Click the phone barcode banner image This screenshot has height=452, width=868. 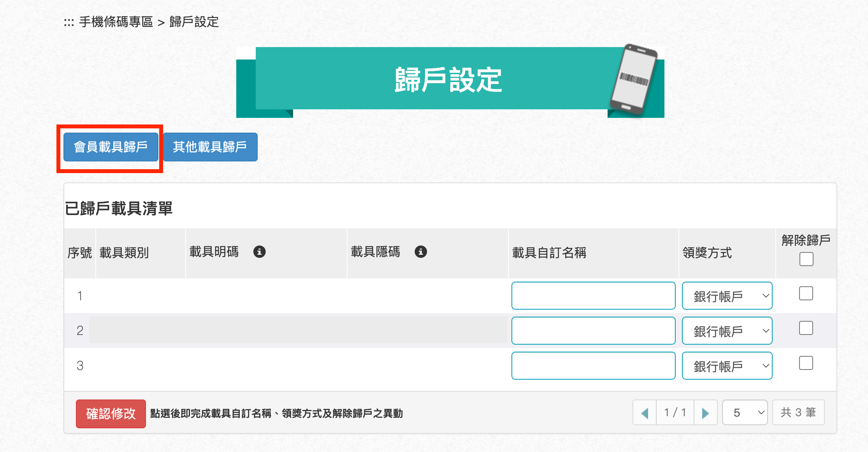click(450, 81)
